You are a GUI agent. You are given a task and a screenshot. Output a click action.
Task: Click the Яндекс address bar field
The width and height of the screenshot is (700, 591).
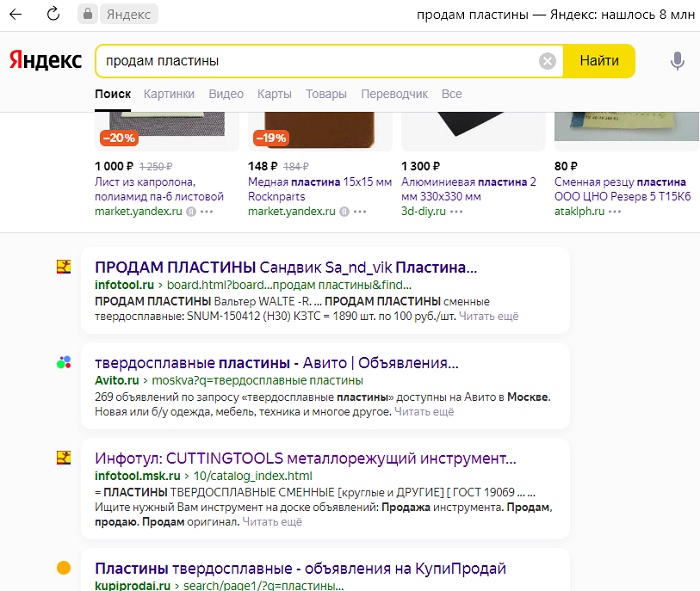[129, 14]
